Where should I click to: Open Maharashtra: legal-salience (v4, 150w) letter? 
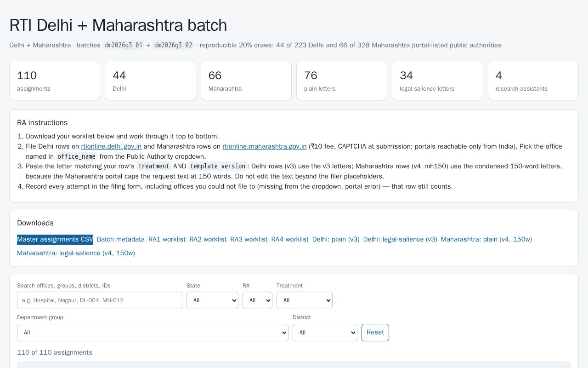[76, 253]
